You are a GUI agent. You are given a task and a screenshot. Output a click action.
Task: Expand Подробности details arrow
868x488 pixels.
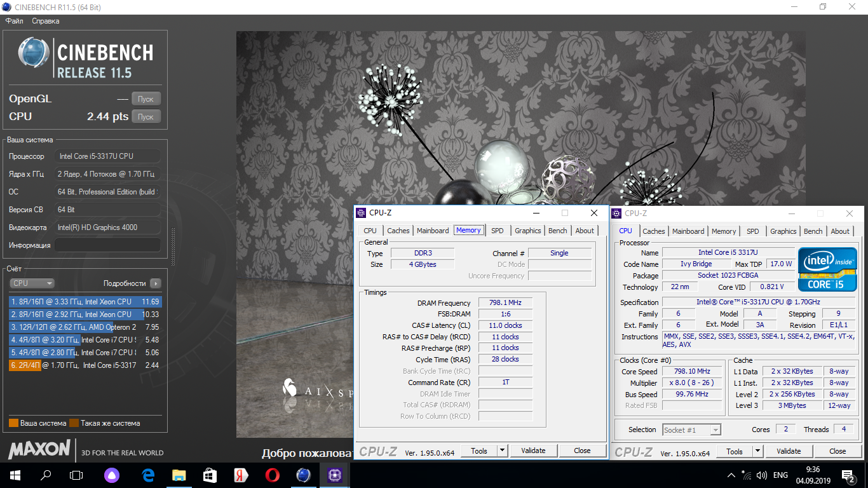pyautogui.click(x=156, y=283)
